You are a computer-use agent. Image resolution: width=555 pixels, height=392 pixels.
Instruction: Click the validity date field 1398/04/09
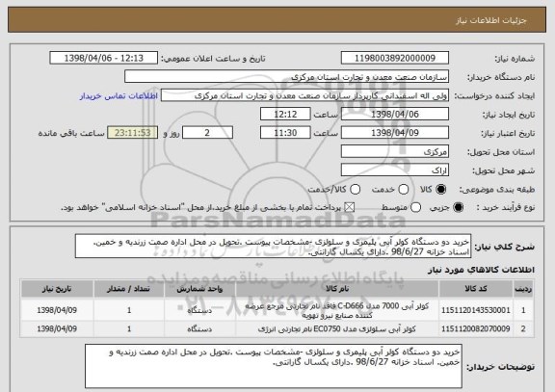[x=395, y=133]
